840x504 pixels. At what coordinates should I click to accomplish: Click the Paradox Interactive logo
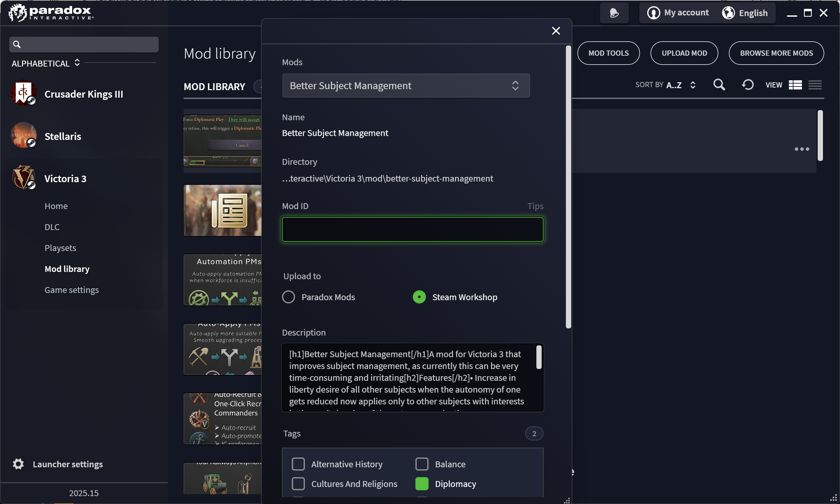(51, 13)
